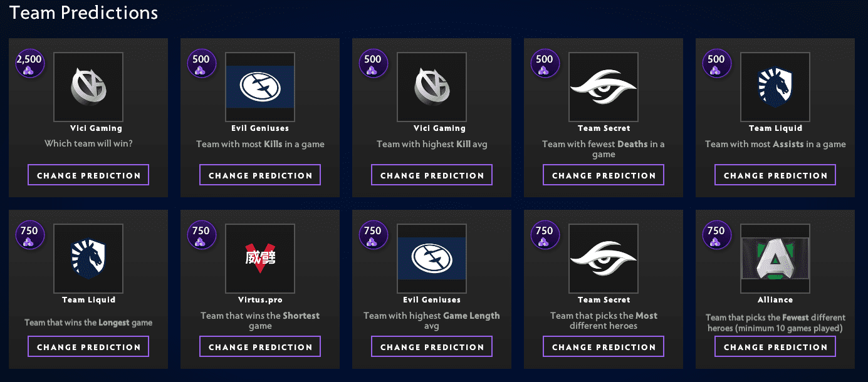This screenshot has width=868, height=382.
Task: Change prediction for team winning Longest game
Action: pos(88,347)
